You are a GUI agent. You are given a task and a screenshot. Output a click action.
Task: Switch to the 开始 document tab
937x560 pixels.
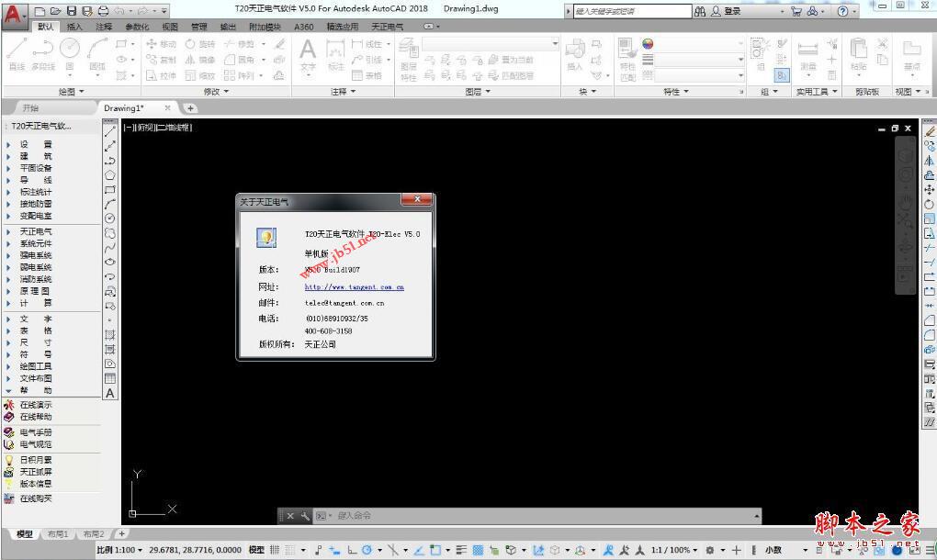30,108
